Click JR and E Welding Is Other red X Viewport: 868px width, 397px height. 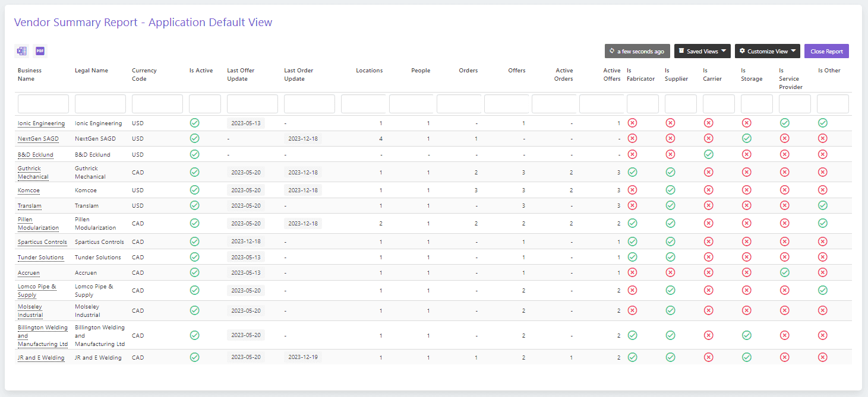(x=822, y=357)
